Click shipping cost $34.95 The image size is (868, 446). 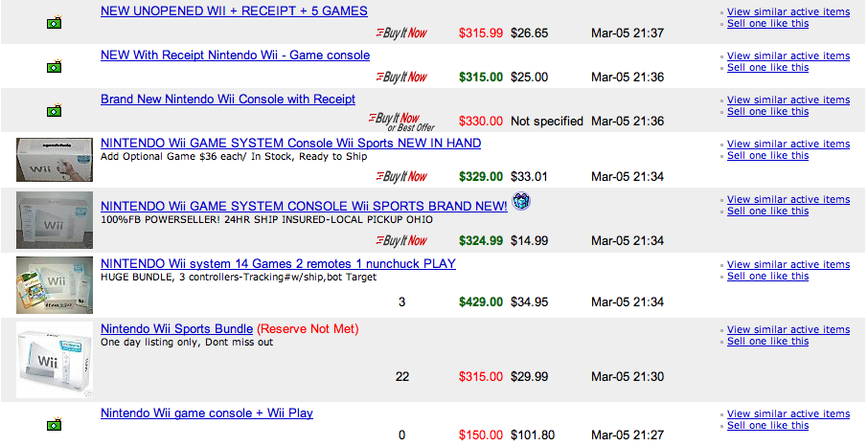[x=529, y=302]
